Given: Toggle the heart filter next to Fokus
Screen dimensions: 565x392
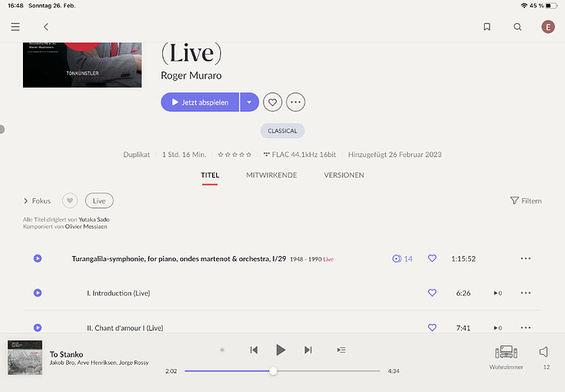Looking at the screenshot, I should (70, 201).
